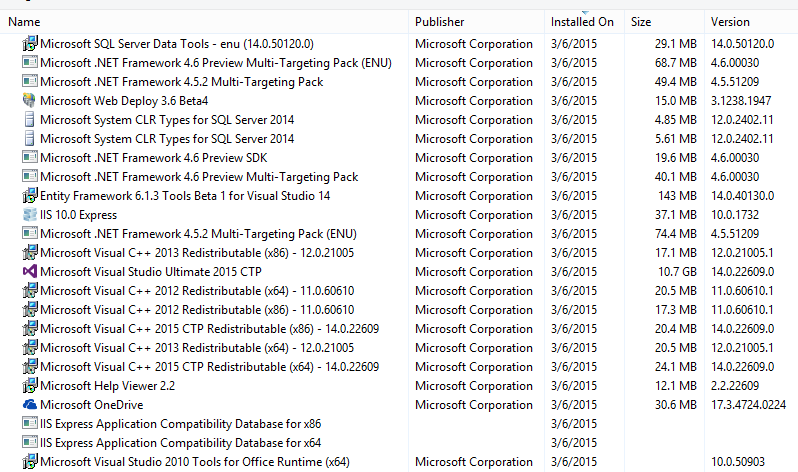
Task: Select Entity Framework 6.1.3 Tools Beta 1 name
Action: [x=185, y=196]
